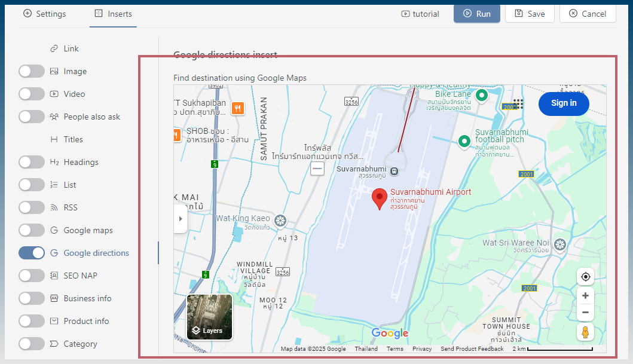Viewport: 633px width, 364px height.
Task: Click the Google logo on map
Action: [390, 333]
